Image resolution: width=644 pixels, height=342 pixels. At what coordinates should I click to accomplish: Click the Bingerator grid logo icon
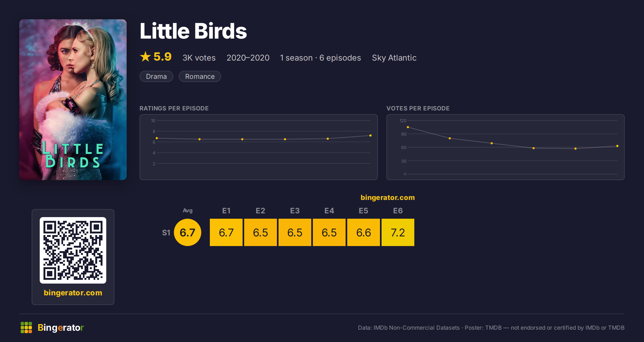coord(26,328)
